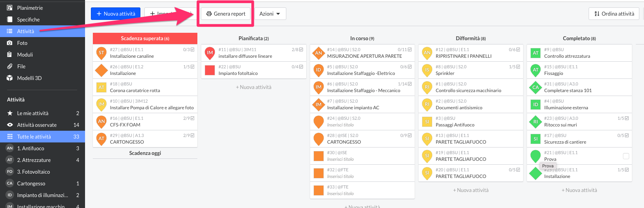Click the Planimetrie icon in sidebar
Viewport: 644px width, 208px height.
click(x=10, y=8)
